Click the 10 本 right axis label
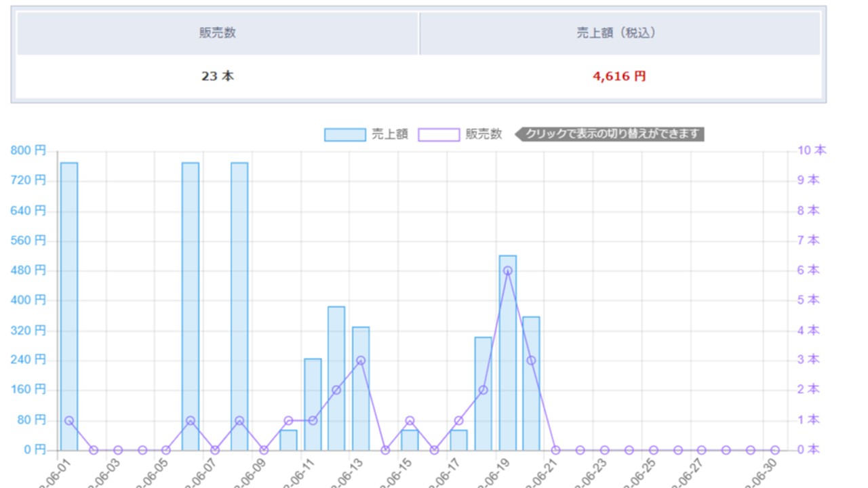 coord(810,150)
